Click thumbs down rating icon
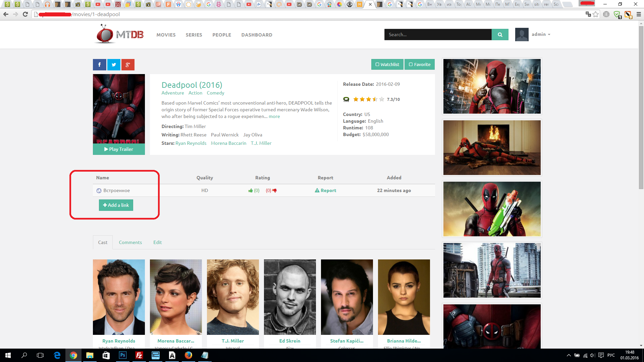The width and height of the screenshot is (644, 362). click(275, 190)
